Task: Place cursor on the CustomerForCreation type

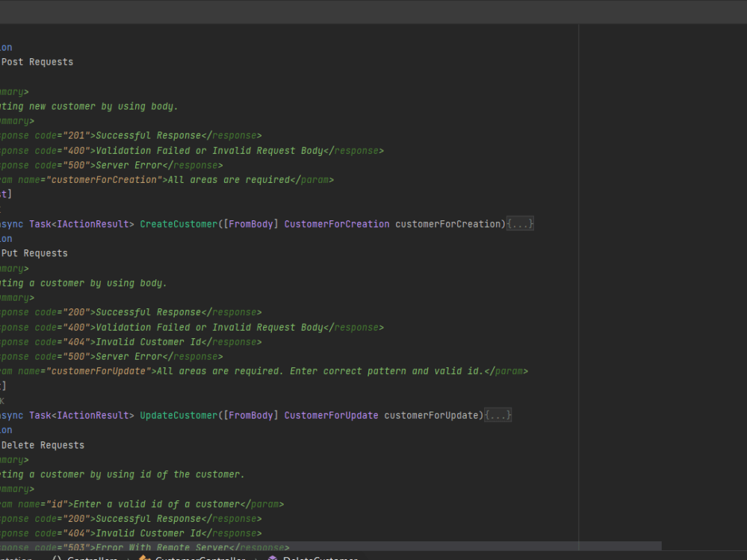Action: [x=337, y=224]
